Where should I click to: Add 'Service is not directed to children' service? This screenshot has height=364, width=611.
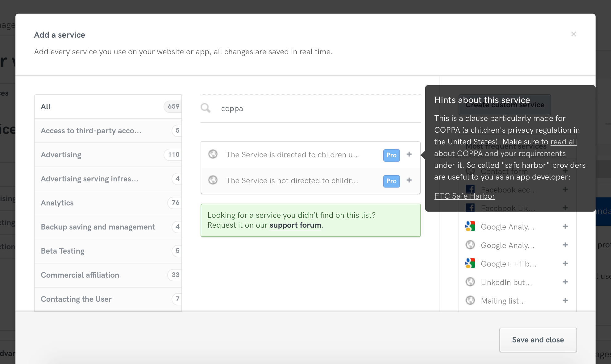(x=409, y=180)
